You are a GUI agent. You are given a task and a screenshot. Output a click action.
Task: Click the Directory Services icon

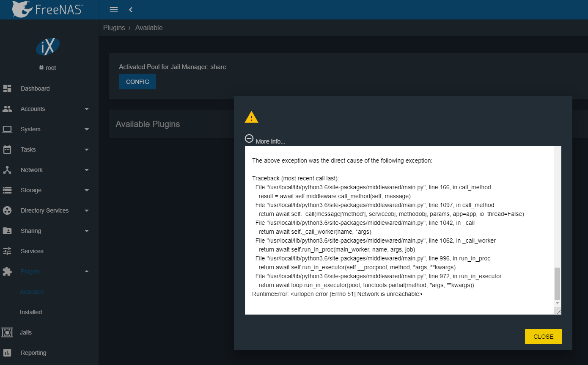[x=7, y=210]
